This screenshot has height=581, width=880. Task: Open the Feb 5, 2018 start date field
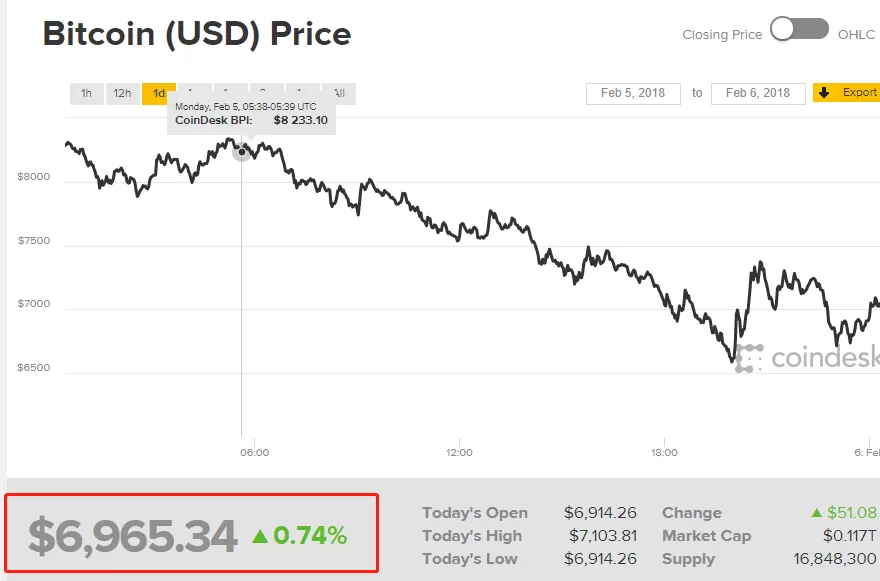[x=633, y=93]
